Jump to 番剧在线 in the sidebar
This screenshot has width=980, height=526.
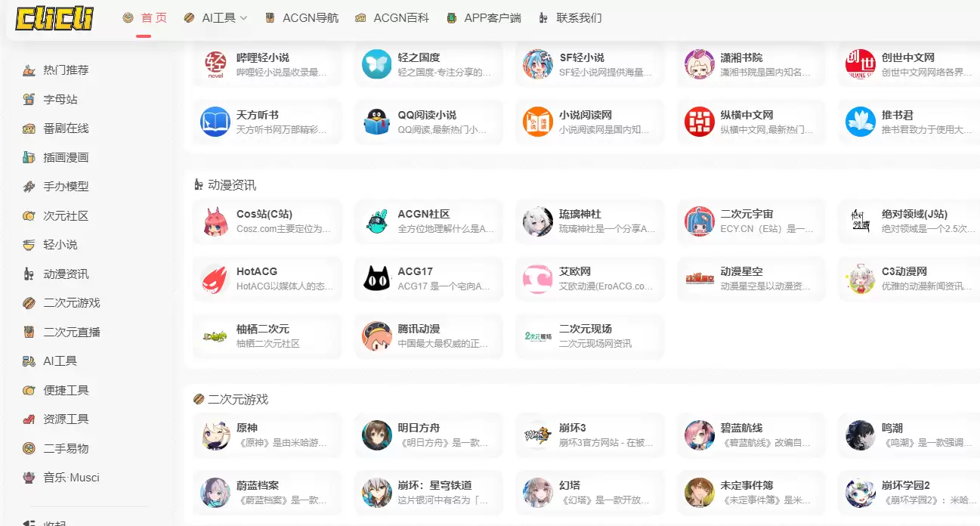tap(66, 128)
